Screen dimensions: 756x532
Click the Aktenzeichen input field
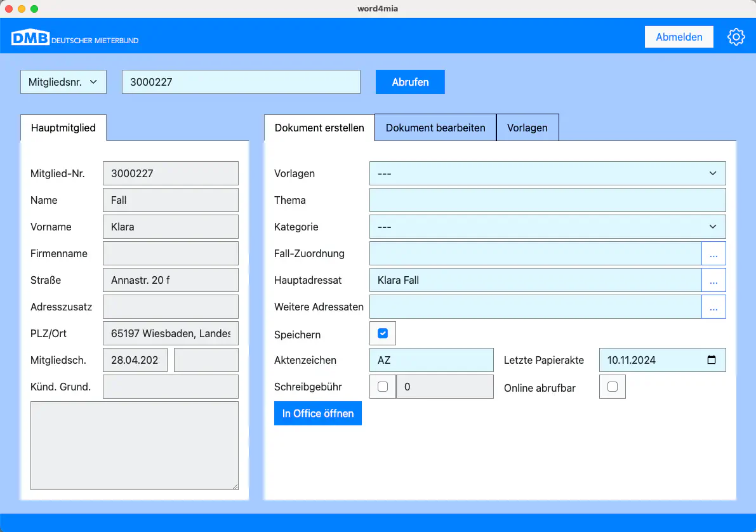click(x=431, y=360)
